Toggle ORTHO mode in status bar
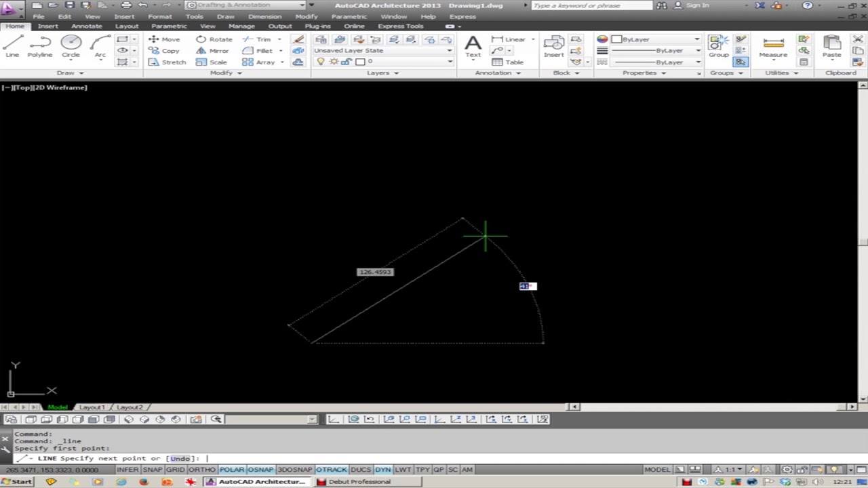868x488 pixels. (x=202, y=469)
